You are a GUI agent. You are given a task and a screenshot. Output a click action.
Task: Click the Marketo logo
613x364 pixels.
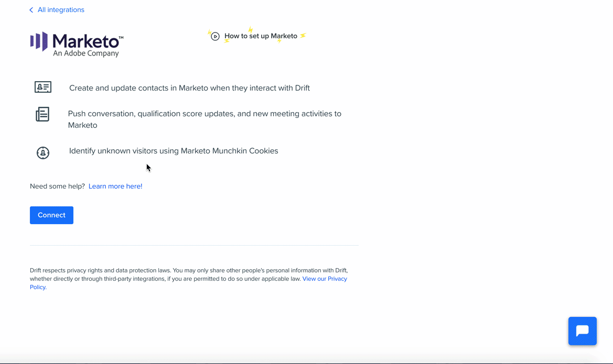click(x=77, y=45)
